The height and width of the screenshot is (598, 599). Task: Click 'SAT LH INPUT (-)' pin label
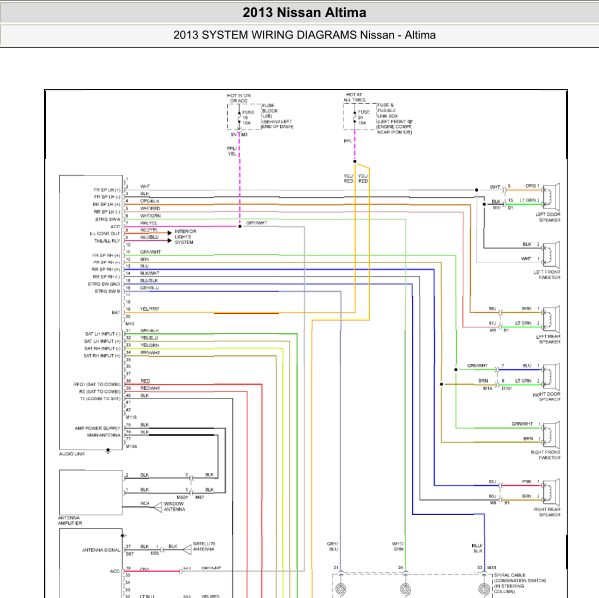(102, 334)
